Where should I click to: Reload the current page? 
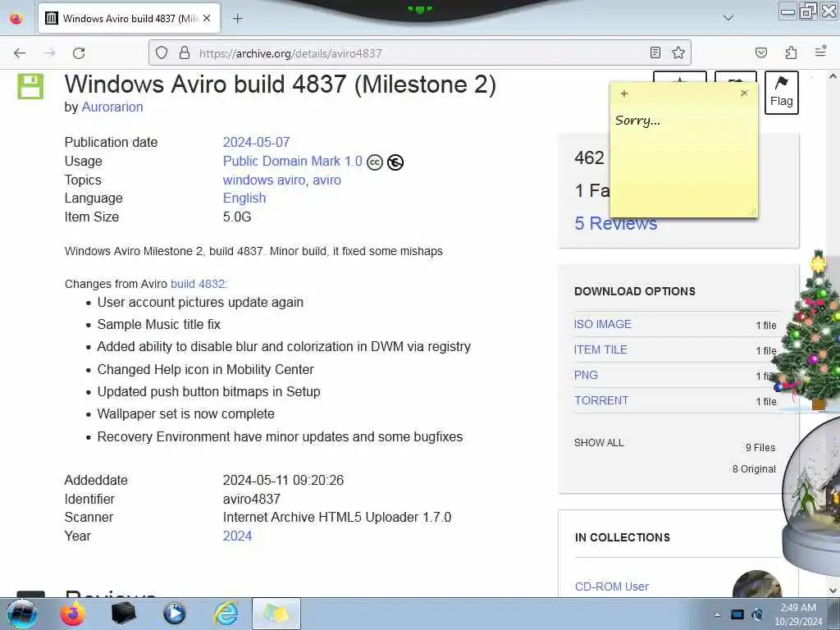79,53
